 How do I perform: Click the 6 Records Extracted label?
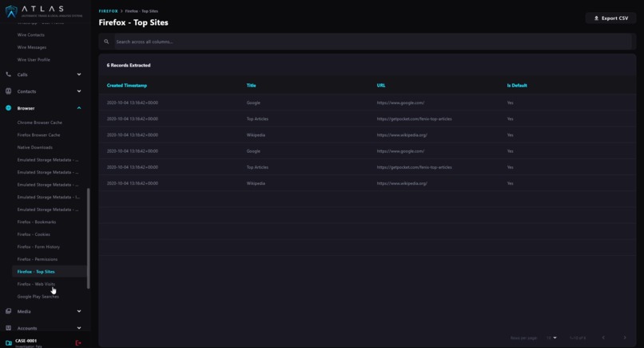click(x=129, y=65)
